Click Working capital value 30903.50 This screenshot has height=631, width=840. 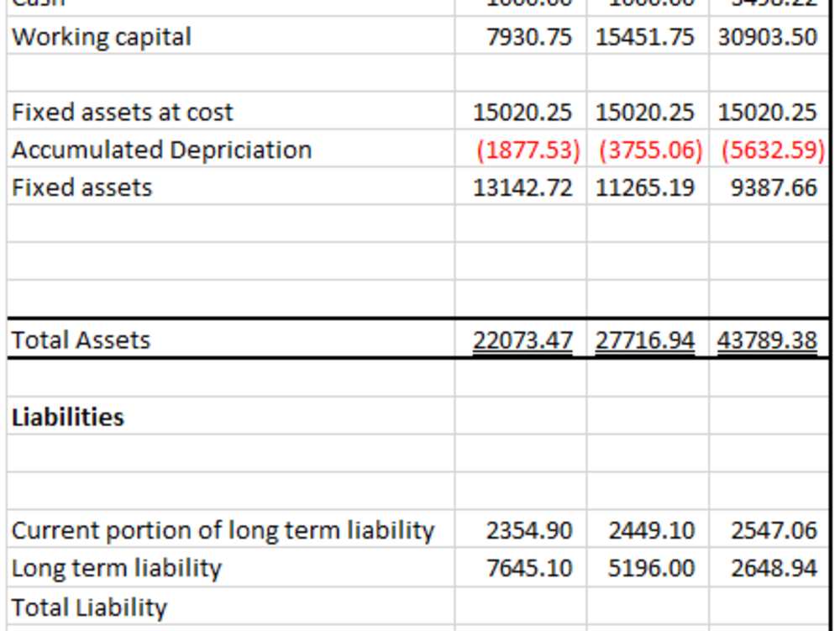coord(769,37)
